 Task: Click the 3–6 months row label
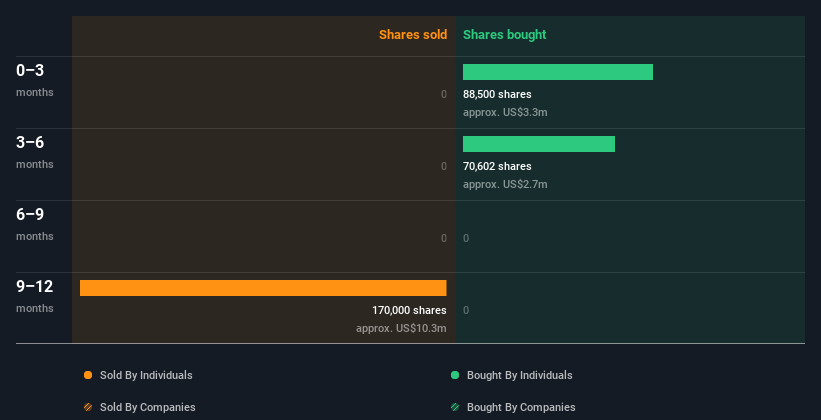[x=35, y=152]
